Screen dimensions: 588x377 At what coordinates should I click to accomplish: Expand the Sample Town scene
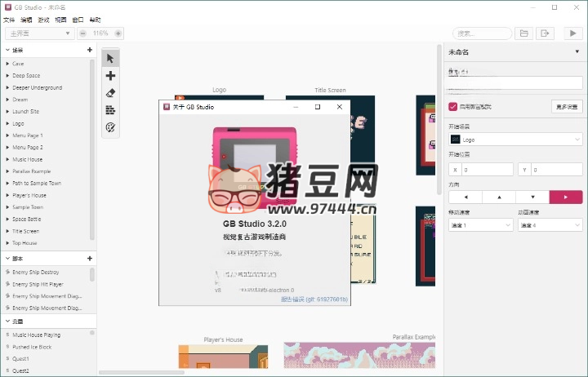(7, 207)
